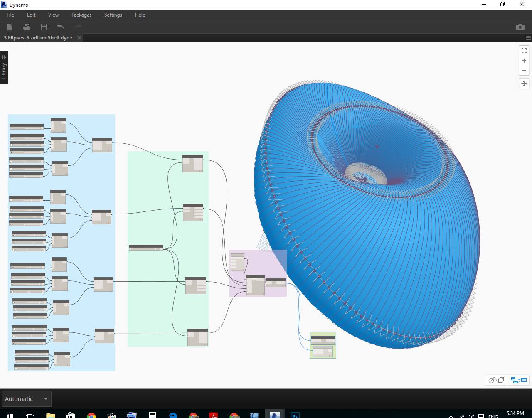The width and height of the screenshot is (532, 418).
Task: Zoom to fit the entire graph
Action: (x=524, y=51)
